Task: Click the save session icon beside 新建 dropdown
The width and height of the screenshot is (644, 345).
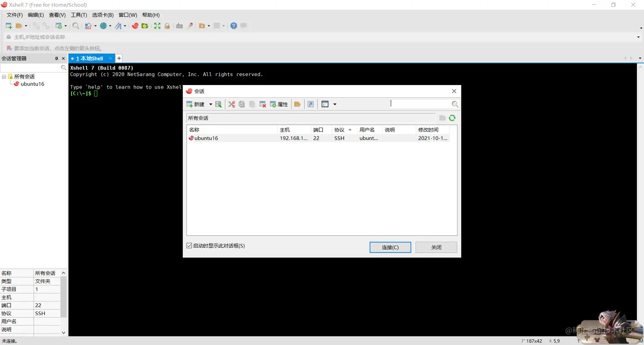Action: (218, 104)
